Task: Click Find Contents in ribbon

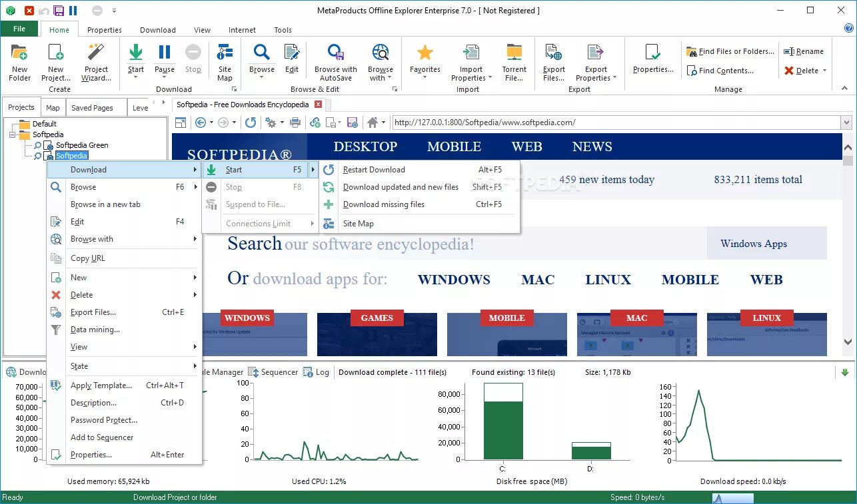Action: (x=720, y=71)
